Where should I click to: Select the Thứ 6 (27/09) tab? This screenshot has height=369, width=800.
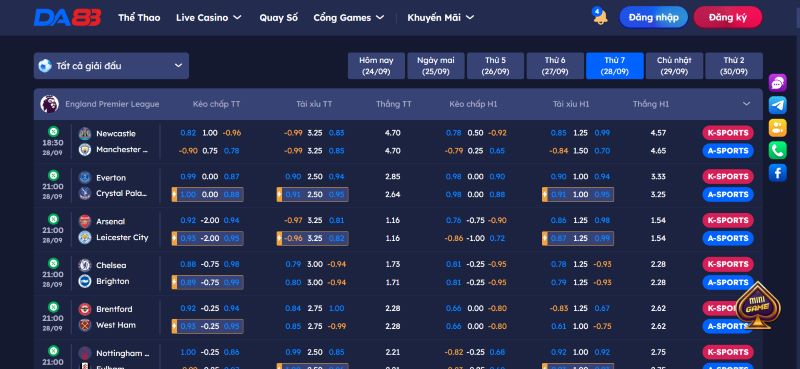tap(555, 66)
